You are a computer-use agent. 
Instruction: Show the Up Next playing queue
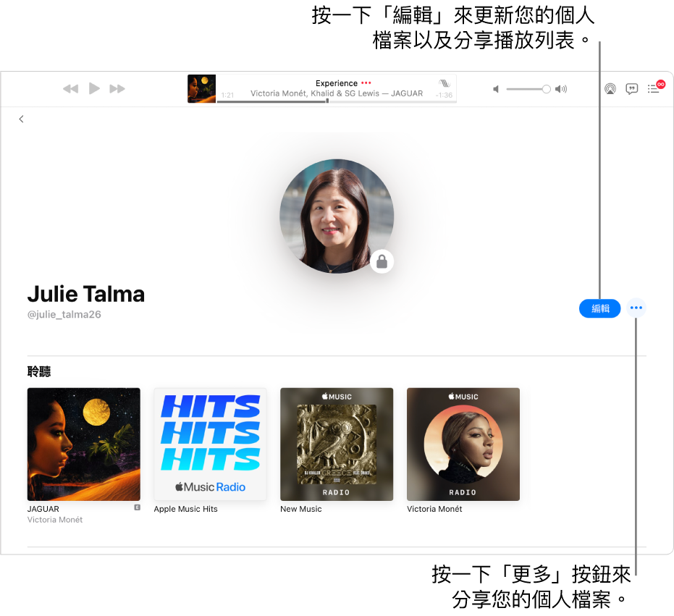coord(651,88)
